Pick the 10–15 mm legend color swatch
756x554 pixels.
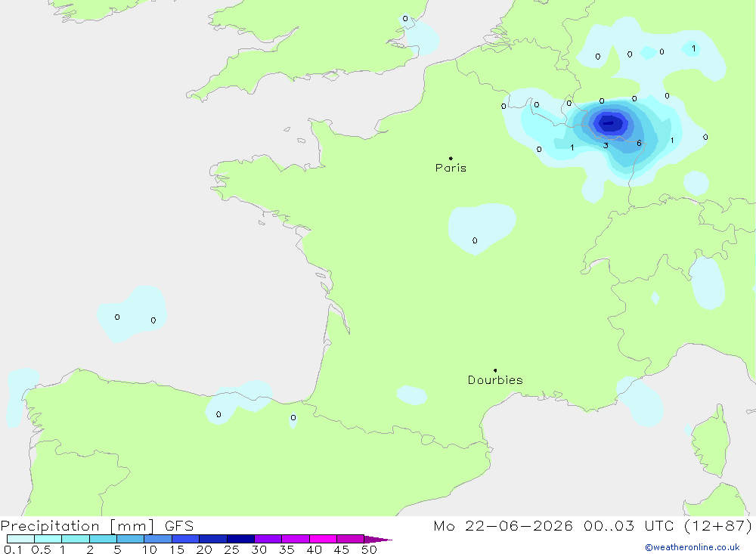(158, 539)
